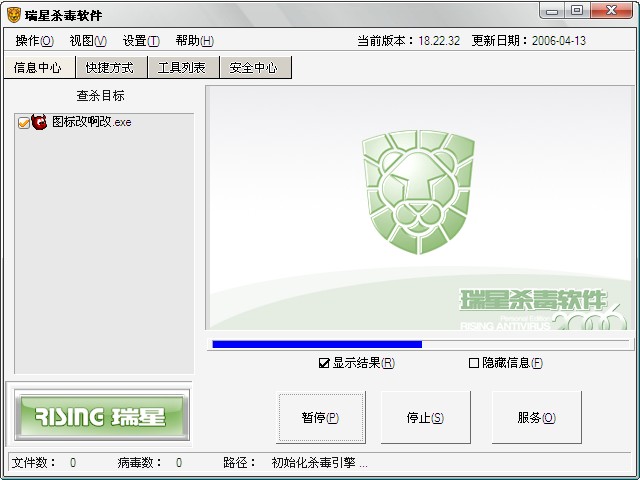
Task: Open the 帮助(H) menu
Action: (x=195, y=41)
